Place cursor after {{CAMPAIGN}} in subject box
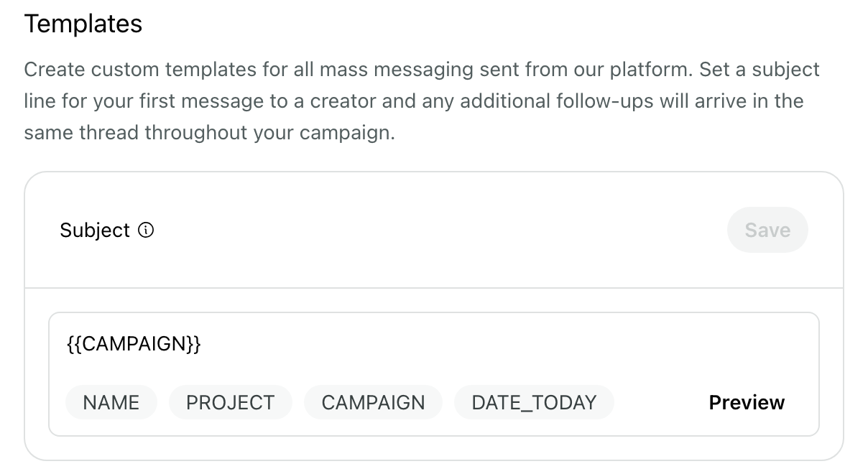Screen dimensions: 868x474 point(204,344)
